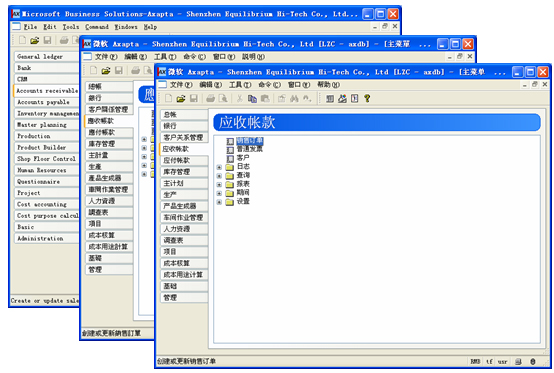Open Tools menu in English Axapta window

click(x=71, y=27)
